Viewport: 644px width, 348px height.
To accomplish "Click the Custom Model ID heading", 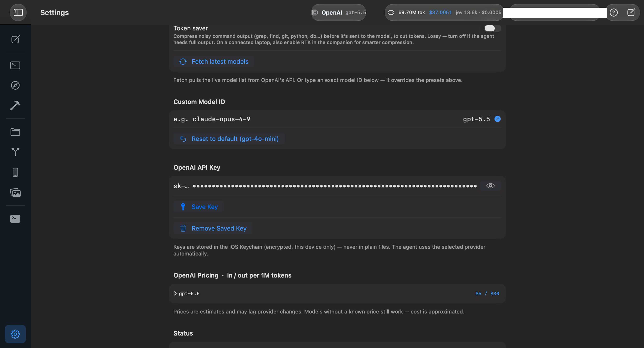I will click(199, 102).
